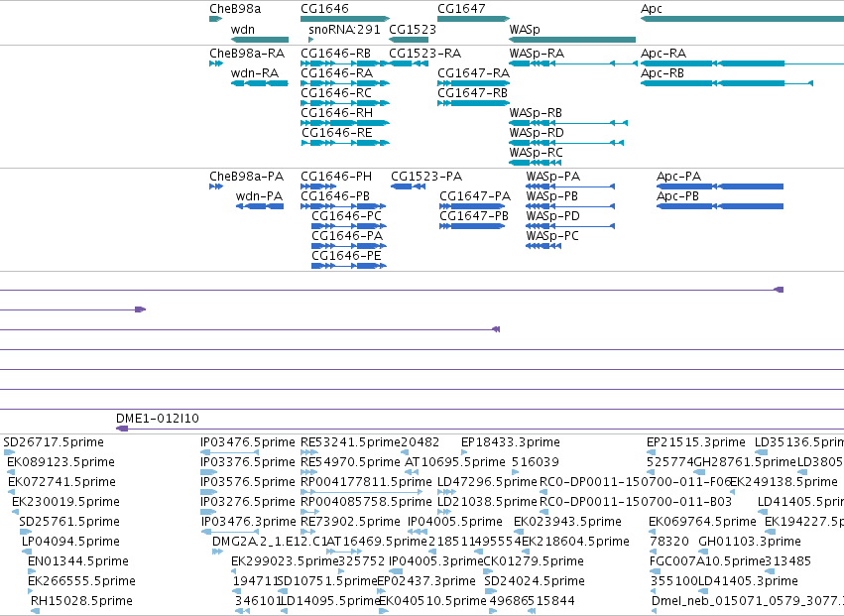Screen dimensions: 844x616
Task: Select the WASp gene bar
Action: tap(572, 40)
